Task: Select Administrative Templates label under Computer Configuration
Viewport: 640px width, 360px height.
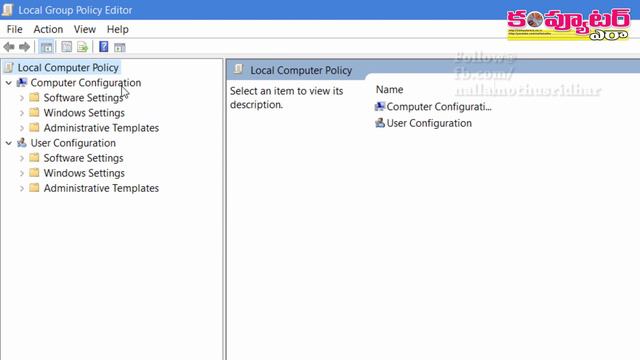Action: click(x=101, y=128)
